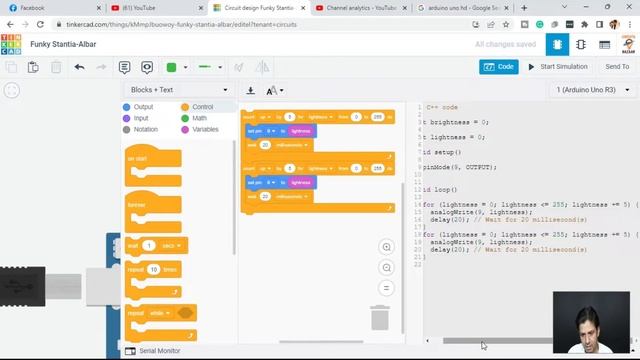This screenshot has width=640, height=360.
Task: Select the Control block category
Action: pyautogui.click(x=197, y=107)
